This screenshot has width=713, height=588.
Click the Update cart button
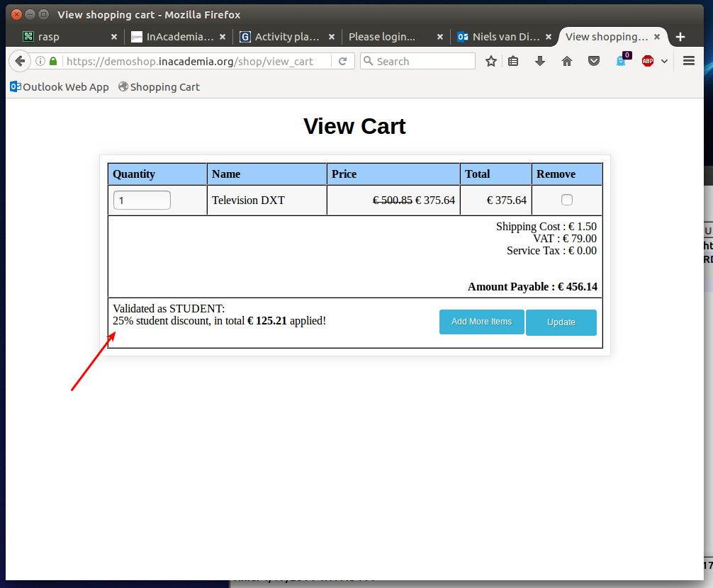click(561, 322)
